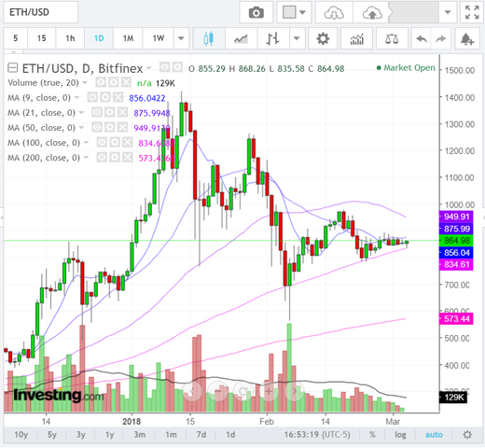Screen dimensions: 485x448
Task: Open MA 200 settings gear
Action: [x=115, y=157]
